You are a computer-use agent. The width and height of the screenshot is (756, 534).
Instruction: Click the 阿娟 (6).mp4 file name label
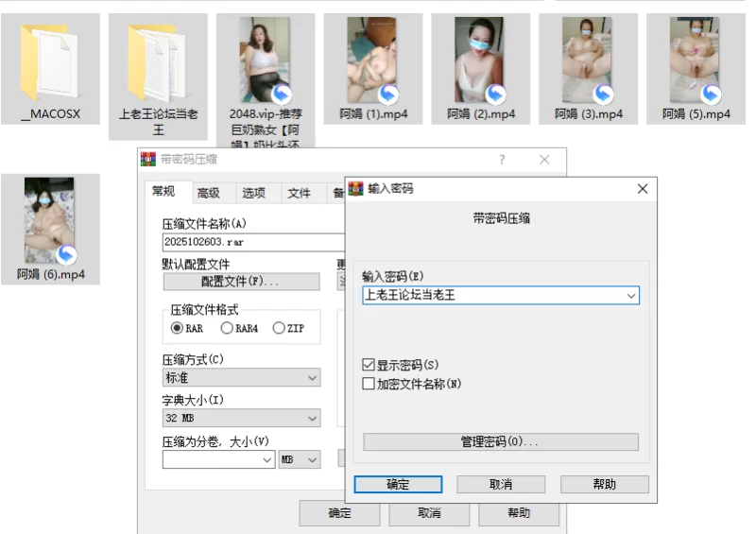coord(51,274)
